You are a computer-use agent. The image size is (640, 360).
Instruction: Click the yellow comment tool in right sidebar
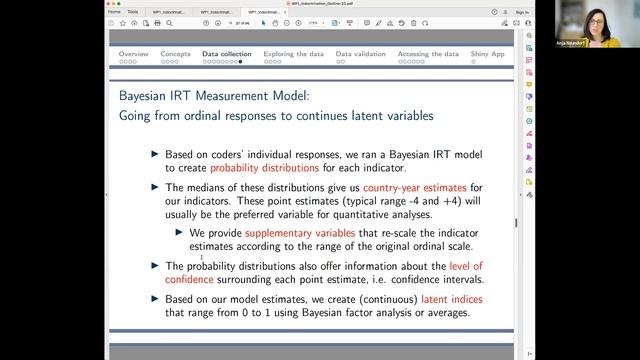(x=529, y=84)
